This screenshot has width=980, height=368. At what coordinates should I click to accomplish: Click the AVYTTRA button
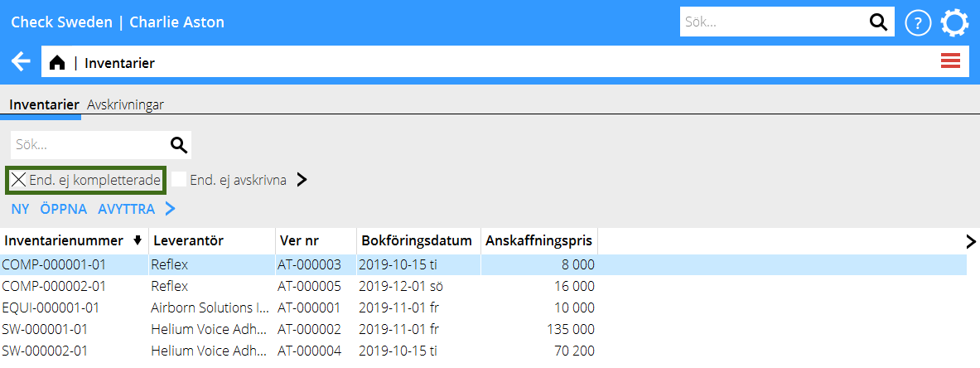tap(127, 209)
